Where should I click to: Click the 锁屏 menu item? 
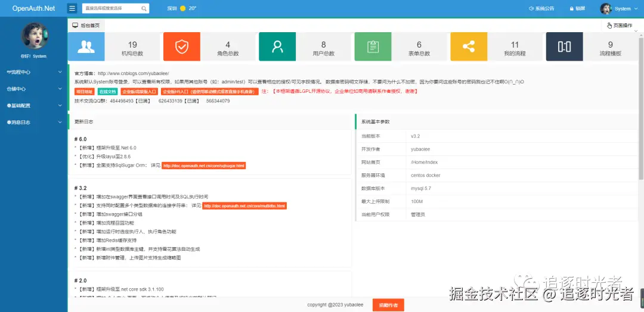click(577, 8)
